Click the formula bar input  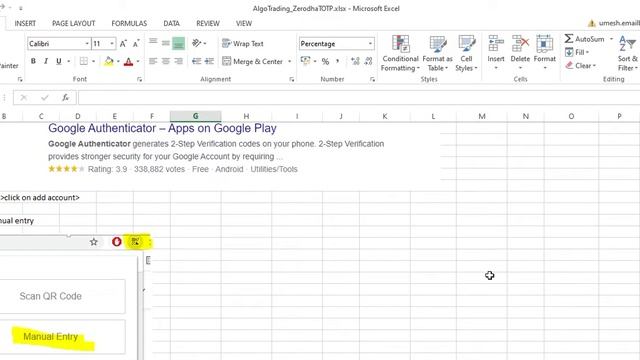tap(358, 98)
